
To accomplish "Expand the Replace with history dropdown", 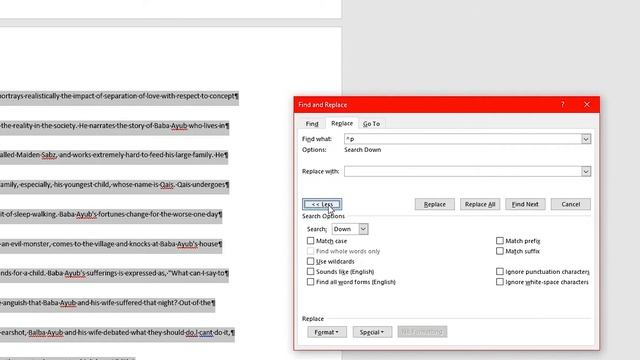I will coord(586,171).
